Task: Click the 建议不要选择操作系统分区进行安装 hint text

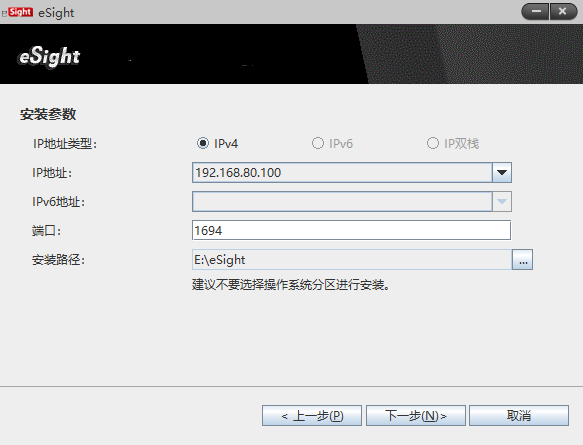Action: [291, 285]
